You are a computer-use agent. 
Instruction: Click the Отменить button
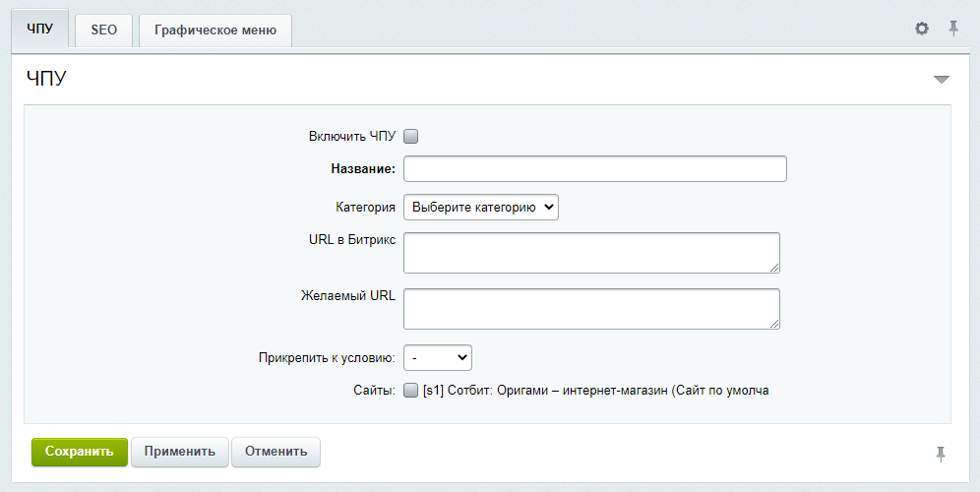coord(276,452)
